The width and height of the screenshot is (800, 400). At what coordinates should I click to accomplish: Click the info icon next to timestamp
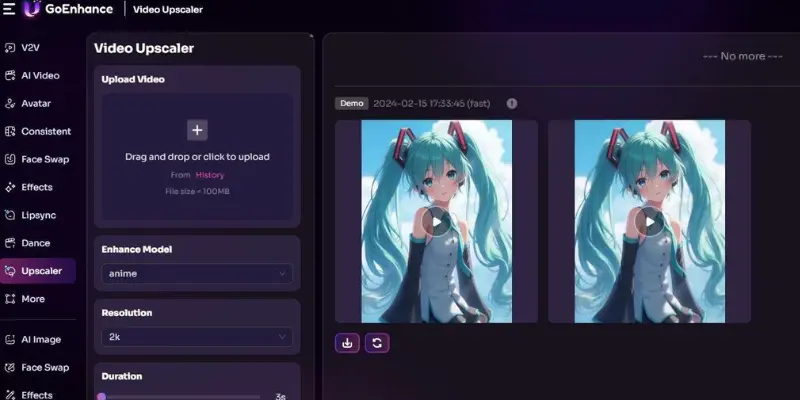(x=512, y=104)
